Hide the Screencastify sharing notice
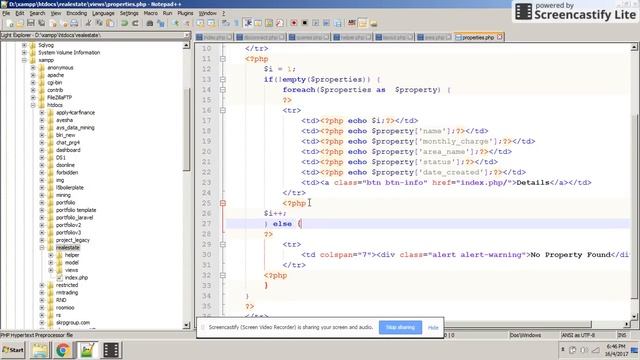640x360 pixels. pos(433,327)
